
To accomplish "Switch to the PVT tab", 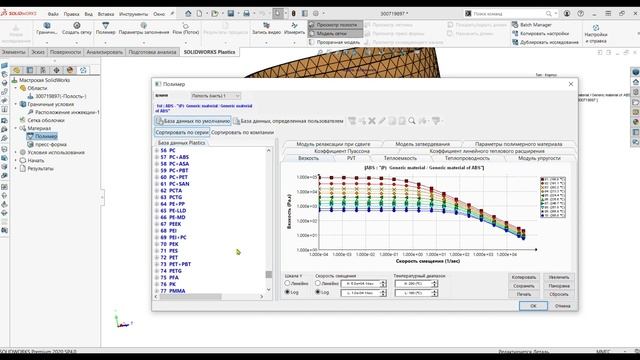I will click(x=351, y=158).
